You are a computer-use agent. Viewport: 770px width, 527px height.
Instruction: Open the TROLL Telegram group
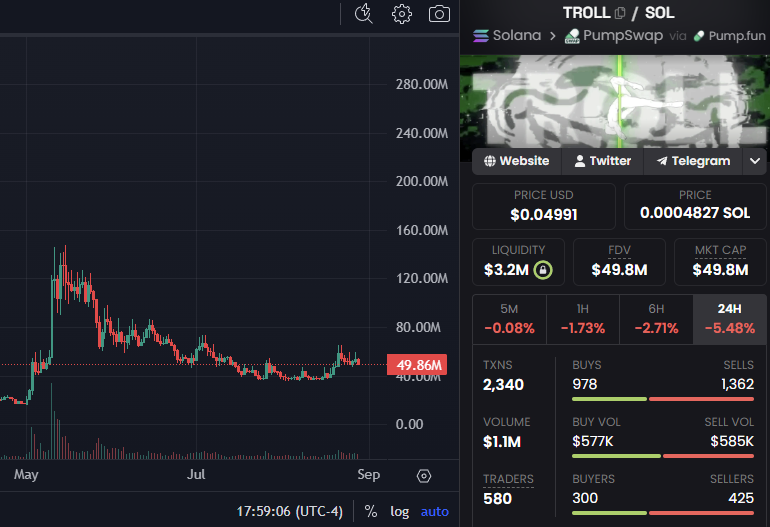693,161
